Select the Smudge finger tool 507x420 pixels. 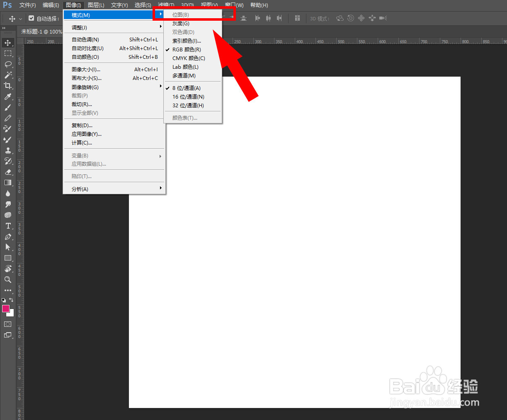tap(8, 204)
